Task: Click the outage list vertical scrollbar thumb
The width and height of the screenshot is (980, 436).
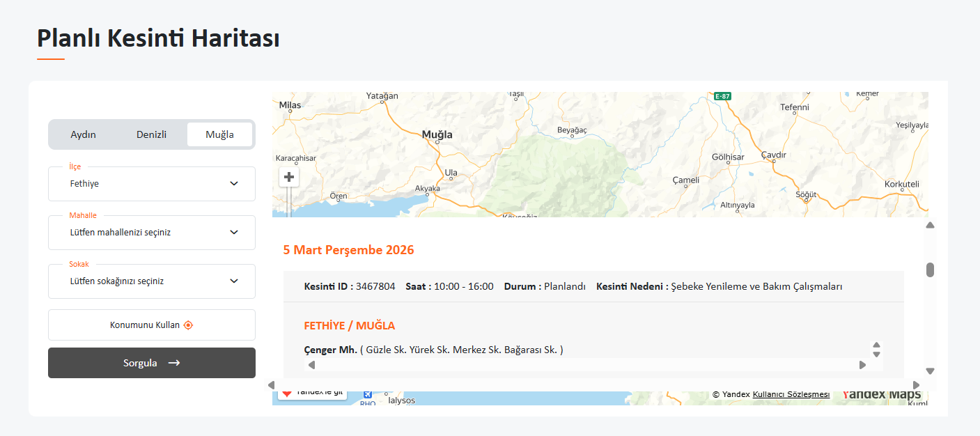Action: (930, 270)
